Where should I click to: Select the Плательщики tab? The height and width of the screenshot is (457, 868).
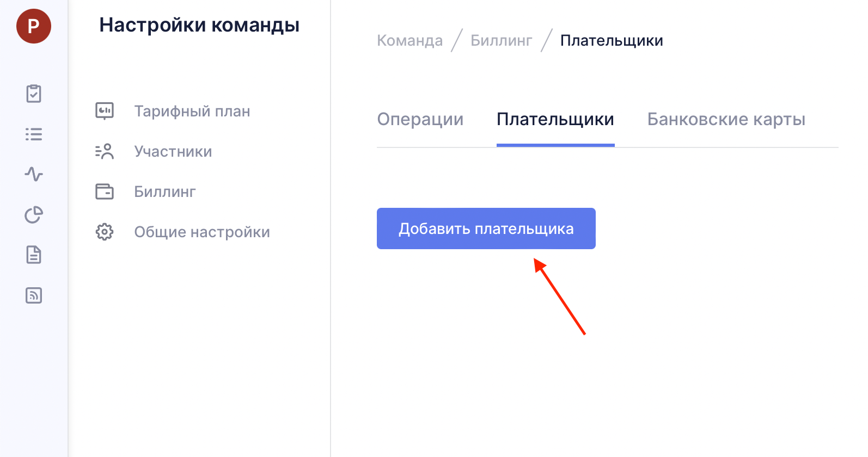point(555,119)
